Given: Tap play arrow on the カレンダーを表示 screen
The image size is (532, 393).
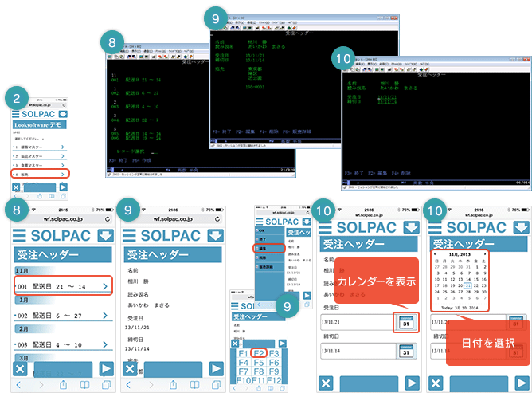Looking at the screenshot, I should click(412, 383).
